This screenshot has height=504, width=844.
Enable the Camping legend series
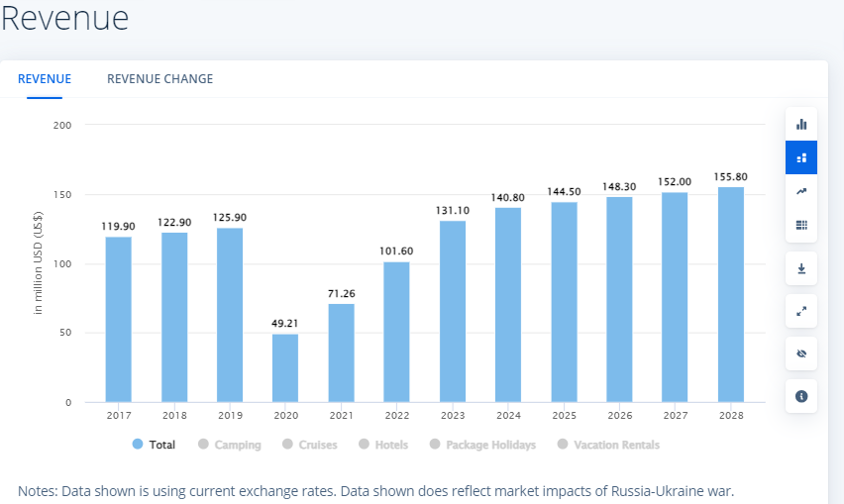[x=229, y=445]
